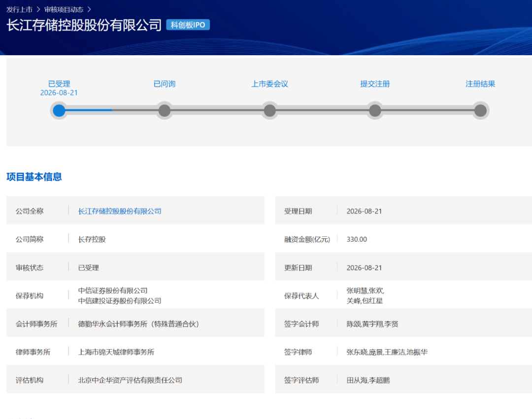
Task: Click the 更新日期 field label
Action: 298,268
